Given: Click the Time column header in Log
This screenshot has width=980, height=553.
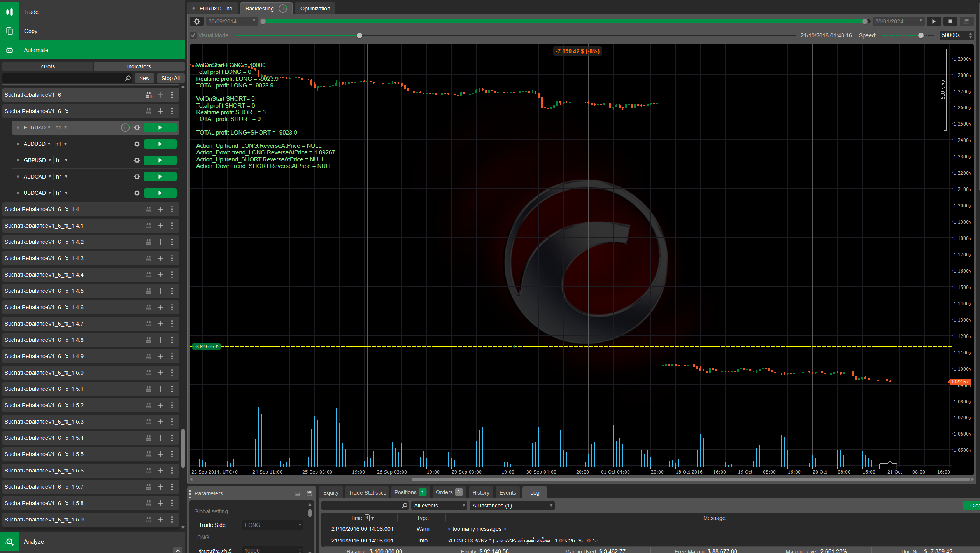Looking at the screenshot, I should click(356, 518).
